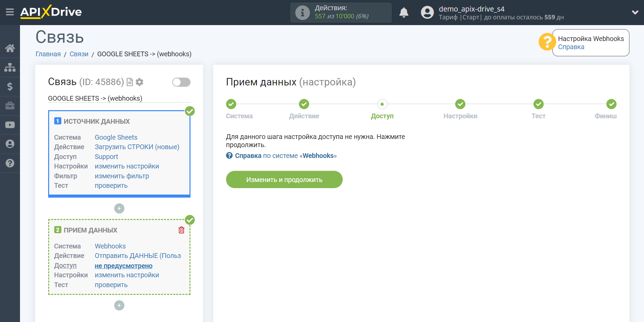
Task: Click the actions info icon
Action: [302, 13]
